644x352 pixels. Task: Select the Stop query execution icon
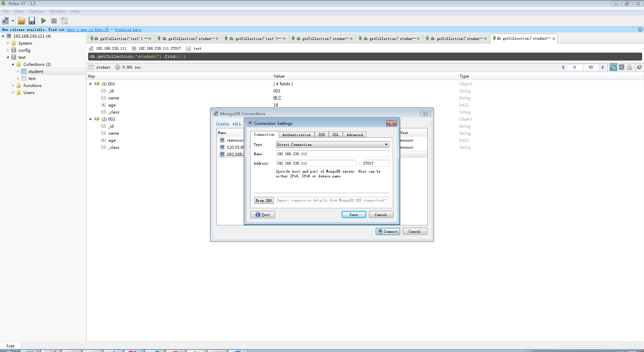click(x=54, y=20)
